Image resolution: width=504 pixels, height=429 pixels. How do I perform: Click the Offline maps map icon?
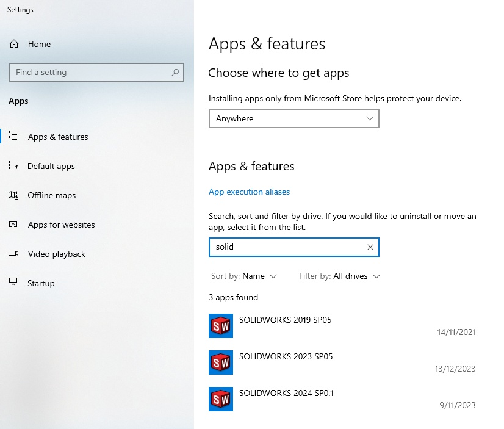point(13,195)
